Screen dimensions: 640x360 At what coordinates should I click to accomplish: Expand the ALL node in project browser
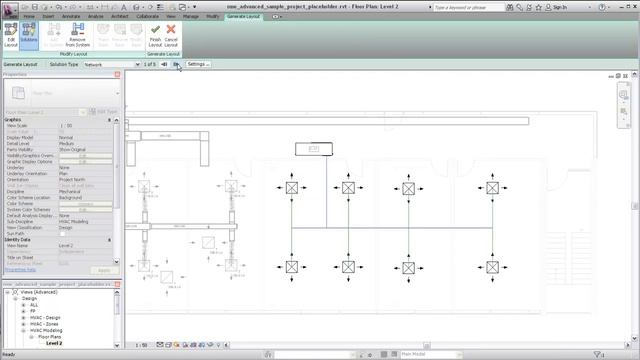click(x=23, y=305)
